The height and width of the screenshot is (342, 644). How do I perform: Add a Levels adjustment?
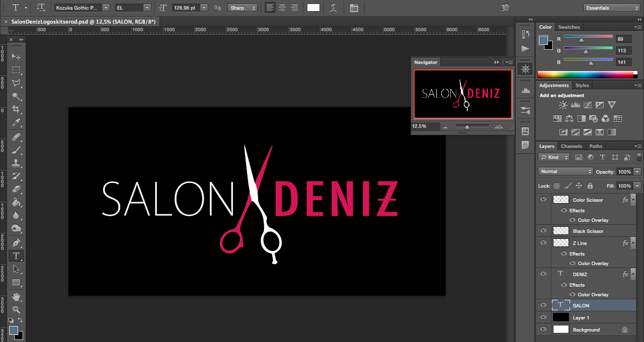coord(575,105)
